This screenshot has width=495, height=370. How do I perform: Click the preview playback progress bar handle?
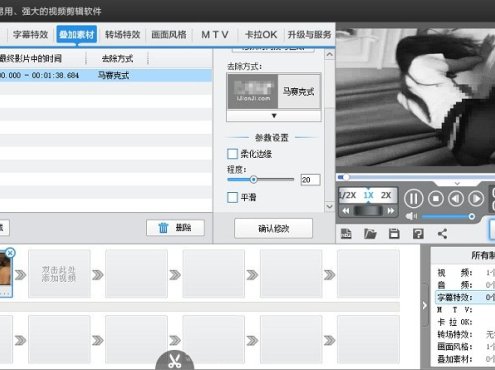[346, 177]
